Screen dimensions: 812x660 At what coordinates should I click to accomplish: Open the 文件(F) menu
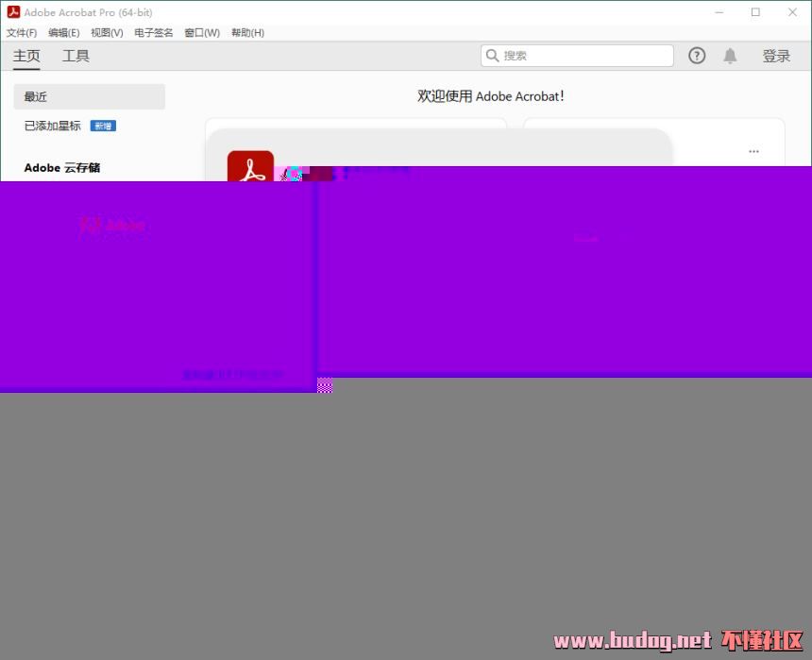[x=21, y=33]
